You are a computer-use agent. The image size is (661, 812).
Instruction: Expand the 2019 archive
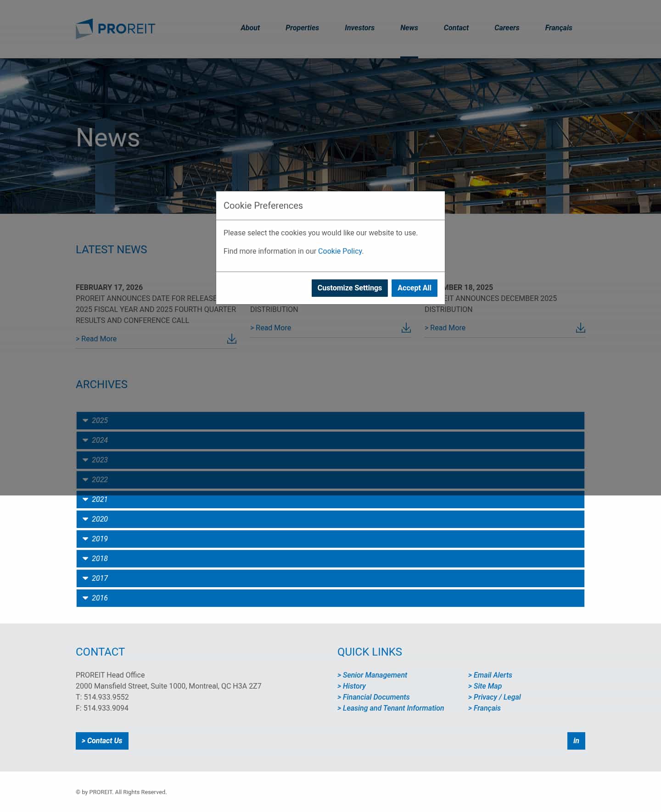tap(330, 539)
